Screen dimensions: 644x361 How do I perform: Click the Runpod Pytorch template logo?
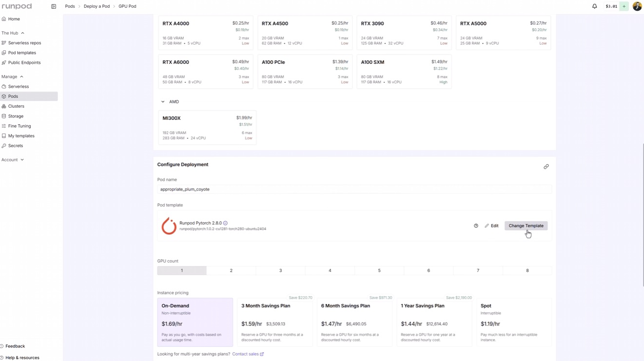(169, 226)
